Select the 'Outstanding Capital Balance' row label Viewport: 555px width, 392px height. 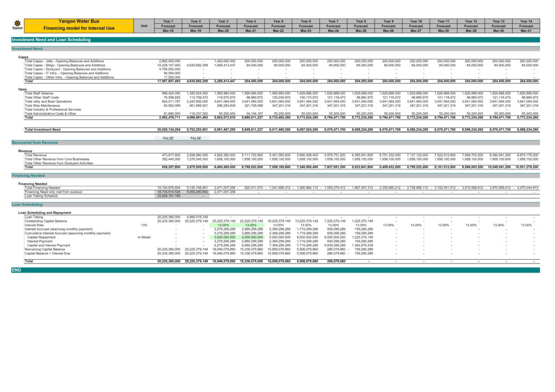pos(46,221)
